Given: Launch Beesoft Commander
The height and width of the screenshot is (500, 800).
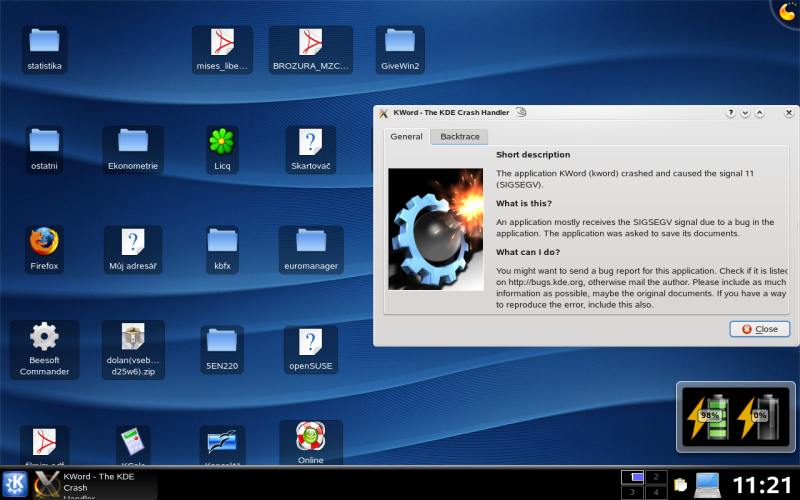Looking at the screenshot, I should (44, 350).
